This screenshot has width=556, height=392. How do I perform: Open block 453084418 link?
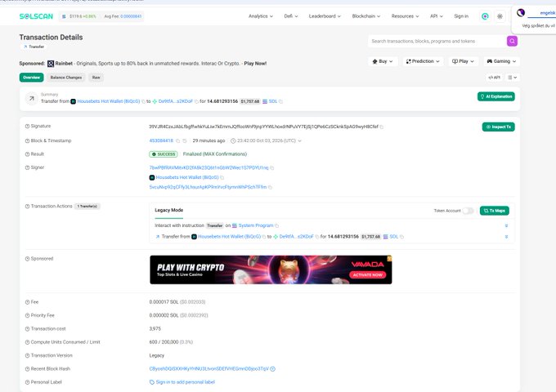161,141
